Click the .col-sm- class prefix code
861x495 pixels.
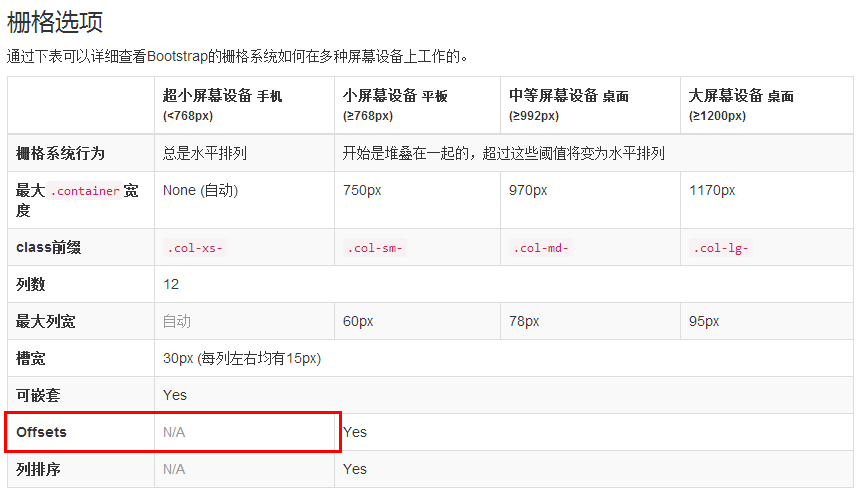tap(374, 248)
